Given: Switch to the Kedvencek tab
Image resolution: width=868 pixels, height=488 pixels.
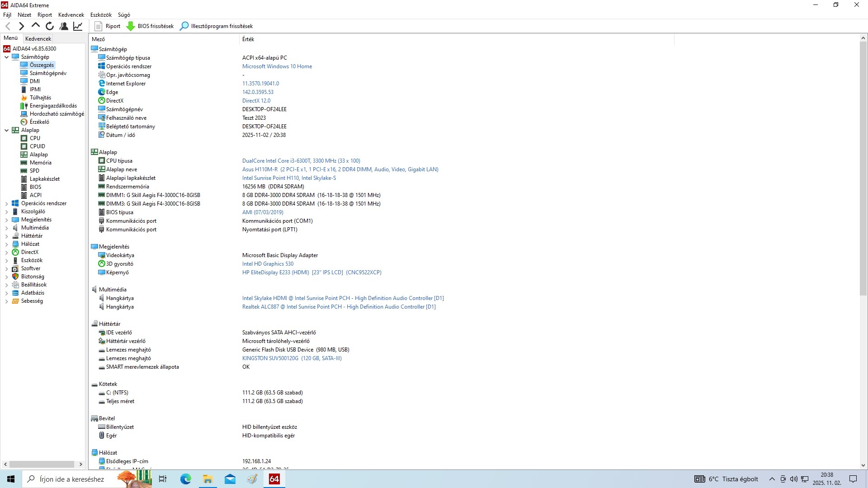Looking at the screenshot, I should coord(38,39).
